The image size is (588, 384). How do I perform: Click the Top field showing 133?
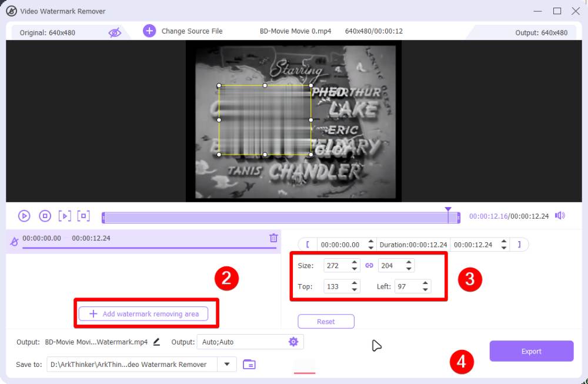pyautogui.click(x=336, y=286)
